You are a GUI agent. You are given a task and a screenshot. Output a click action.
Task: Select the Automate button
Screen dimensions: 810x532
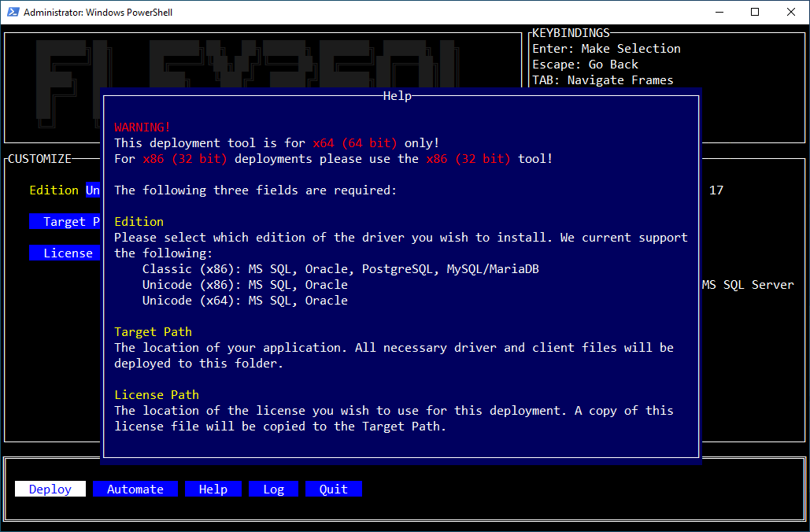click(135, 490)
